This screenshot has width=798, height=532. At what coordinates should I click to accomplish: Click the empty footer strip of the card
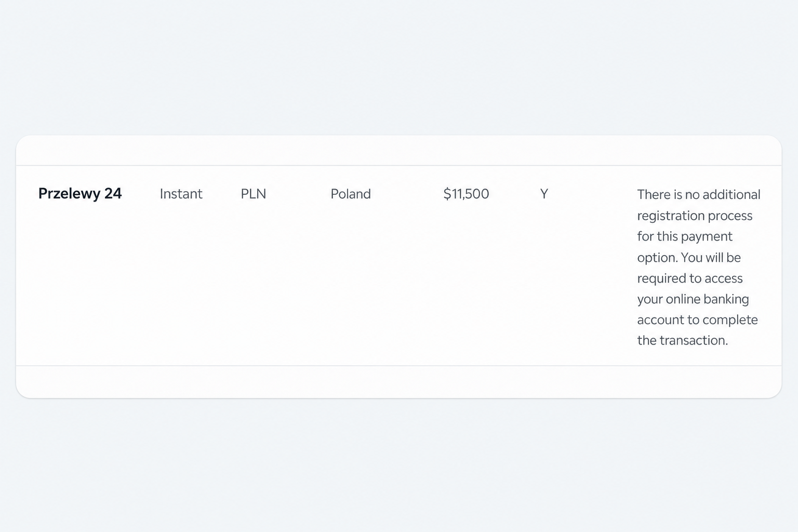click(399, 382)
